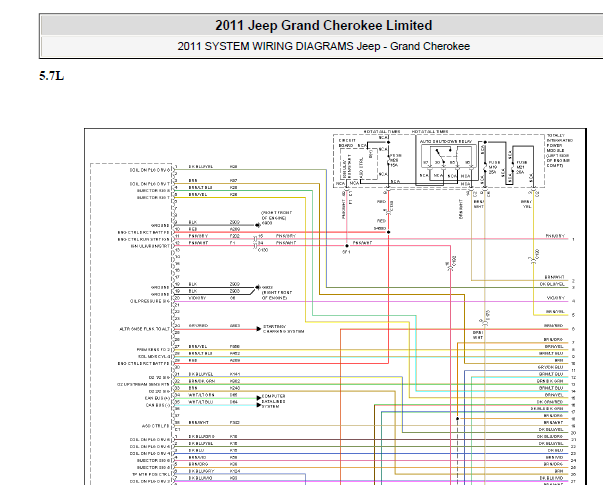Click the "CIRCUIT BOARD" label
This screenshot has width=603, height=485.
[347, 143]
